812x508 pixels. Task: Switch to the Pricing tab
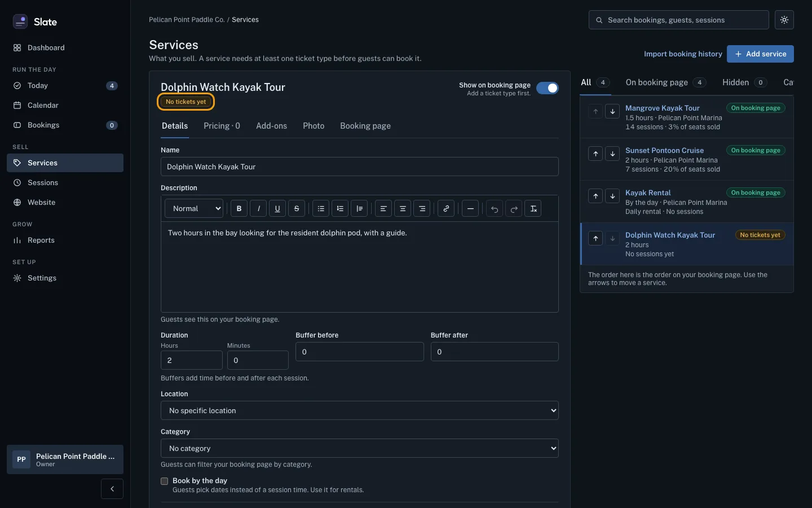coord(222,126)
